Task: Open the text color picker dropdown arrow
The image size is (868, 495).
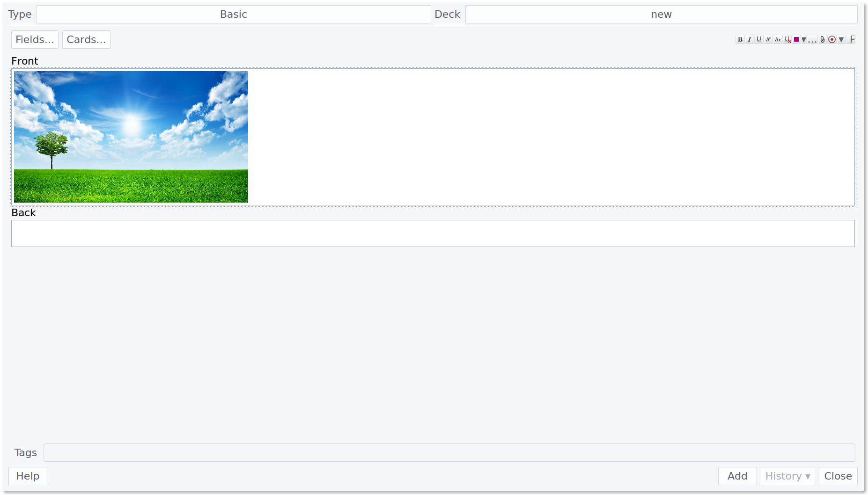Action: click(804, 40)
